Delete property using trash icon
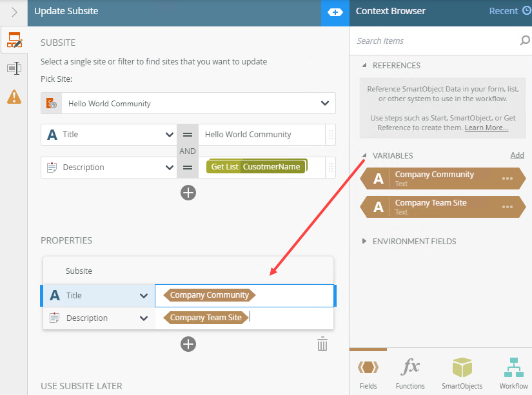Screen dimensions: 532x395 pyautogui.click(x=322, y=344)
